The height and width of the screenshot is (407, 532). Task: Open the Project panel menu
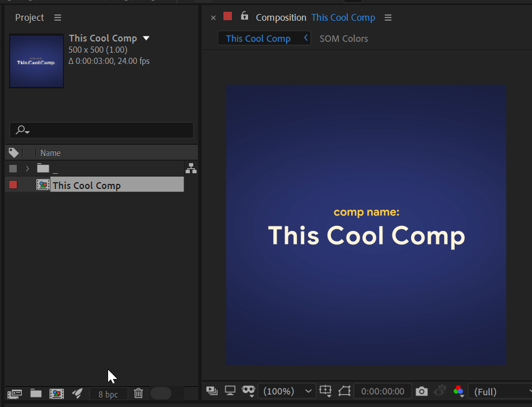[58, 17]
